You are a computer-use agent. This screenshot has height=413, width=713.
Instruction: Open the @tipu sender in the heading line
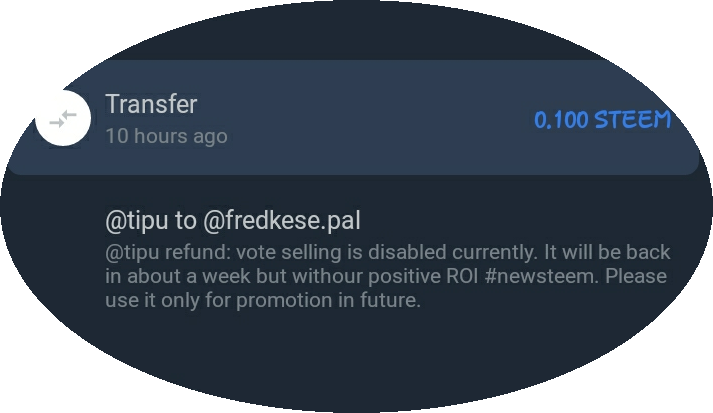click(132, 219)
